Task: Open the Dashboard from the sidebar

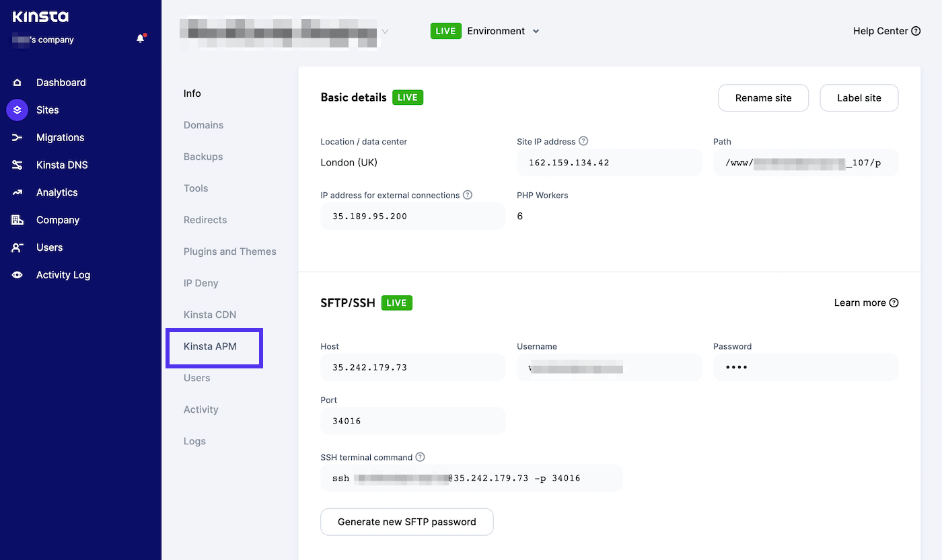Action: (x=61, y=82)
